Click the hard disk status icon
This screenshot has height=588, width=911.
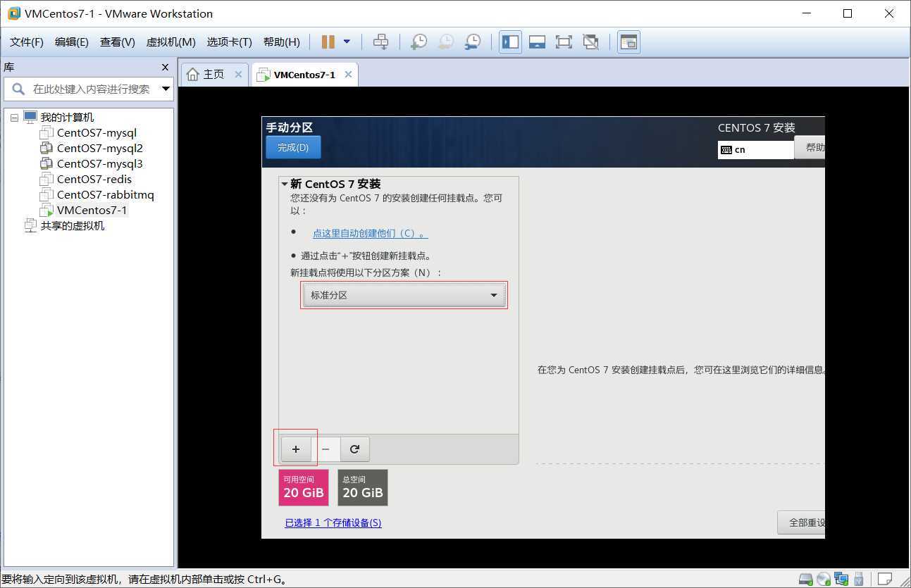[806, 580]
